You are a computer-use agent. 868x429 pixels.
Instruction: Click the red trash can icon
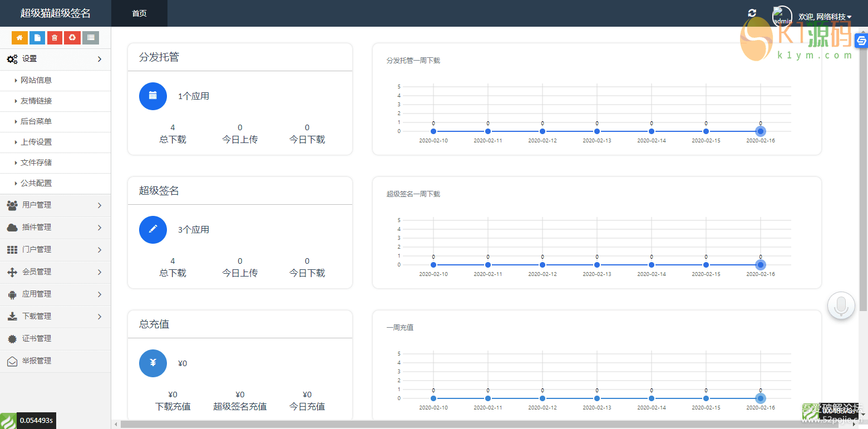(55, 38)
